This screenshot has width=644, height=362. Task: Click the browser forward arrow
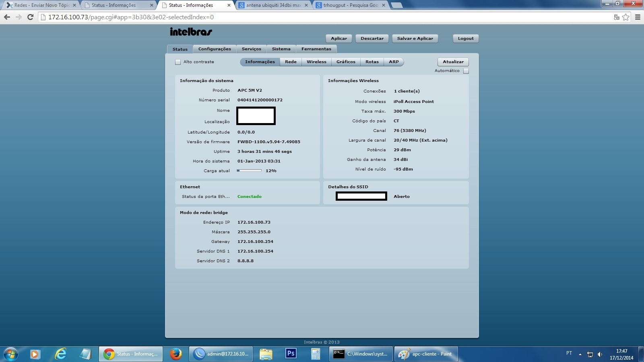(x=19, y=17)
